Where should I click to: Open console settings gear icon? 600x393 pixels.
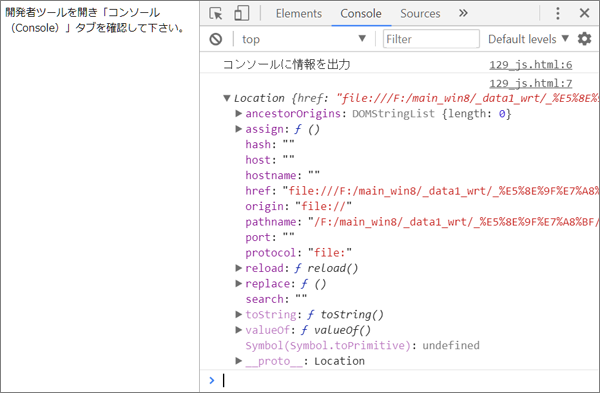584,39
